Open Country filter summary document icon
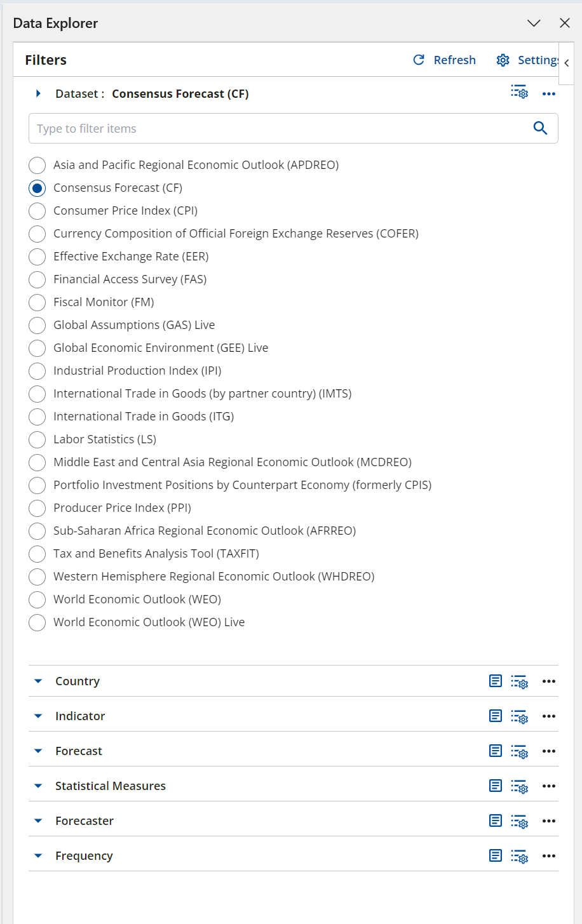The height and width of the screenshot is (924, 582). (x=496, y=681)
